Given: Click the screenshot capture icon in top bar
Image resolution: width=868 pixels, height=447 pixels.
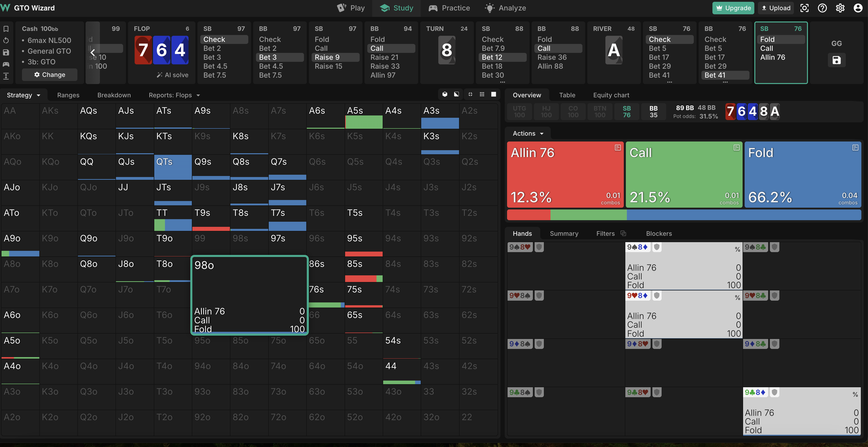Looking at the screenshot, I should [x=804, y=8].
